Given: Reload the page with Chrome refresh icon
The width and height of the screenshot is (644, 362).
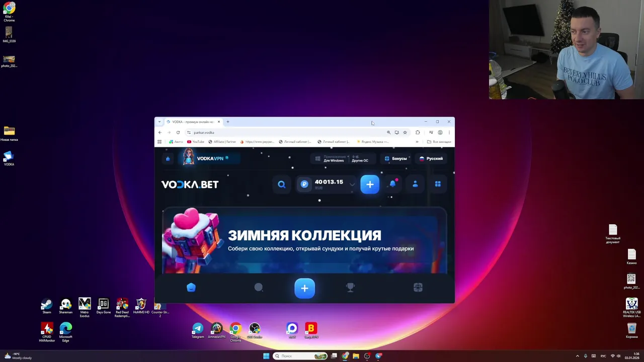Looking at the screenshot, I should (178, 132).
